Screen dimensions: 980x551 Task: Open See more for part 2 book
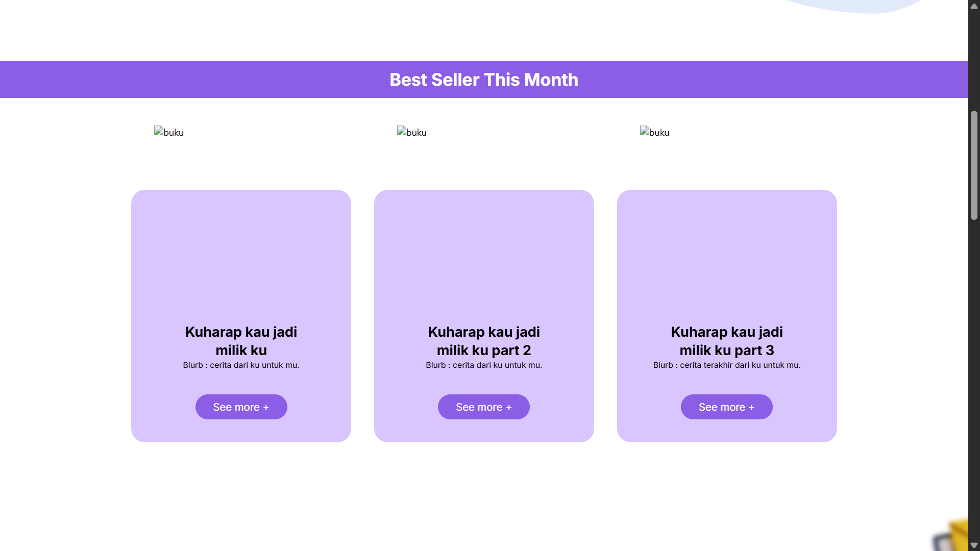tap(483, 407)
